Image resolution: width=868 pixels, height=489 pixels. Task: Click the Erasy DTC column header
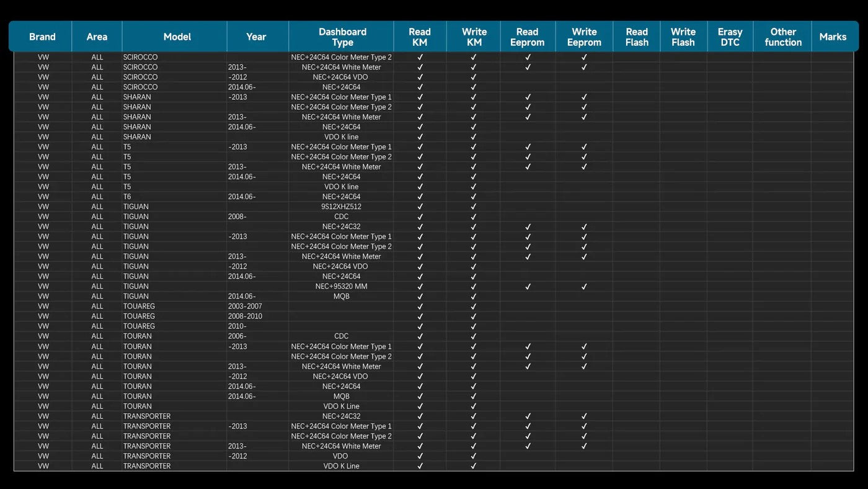coord(730,37)
